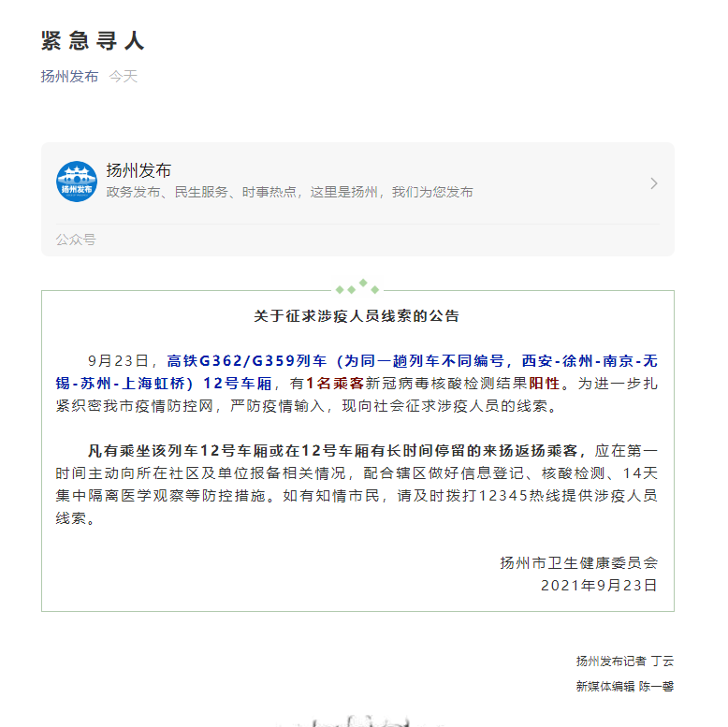
Task: Click the account description 政务发布、民生服务 text
Action: [x=289, y=192]
